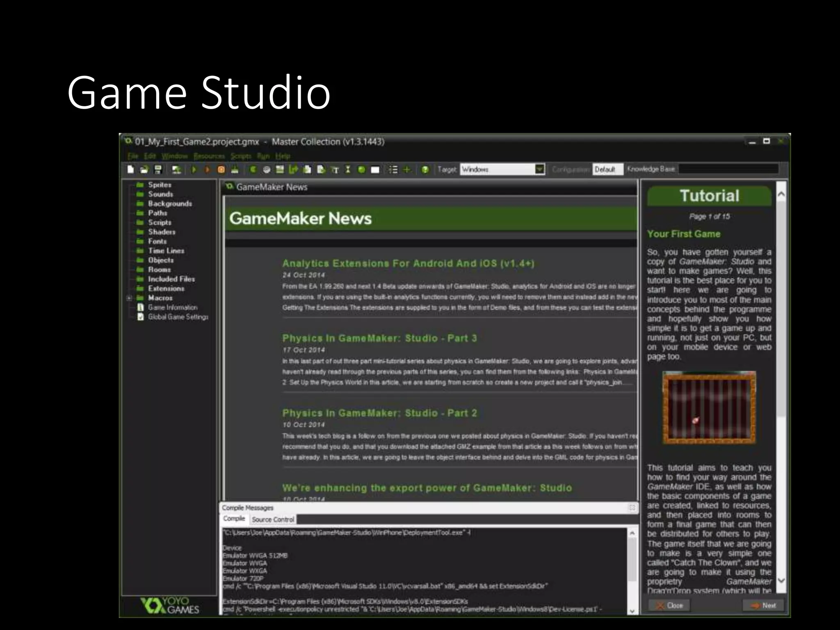This screenshot has width=840, height=630.
Task: Create an object with green ball icon
Action: [361, 169]
